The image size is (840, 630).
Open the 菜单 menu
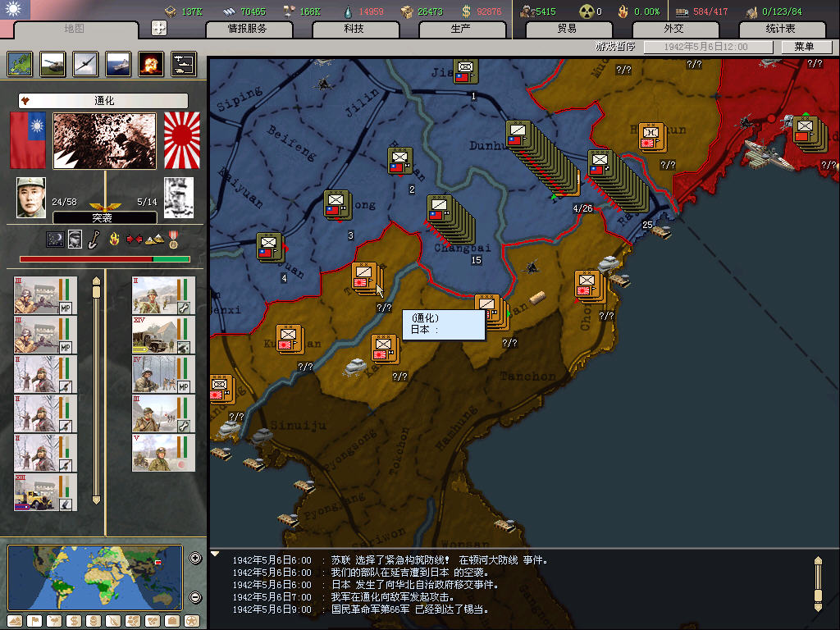[x=804, y=48]
